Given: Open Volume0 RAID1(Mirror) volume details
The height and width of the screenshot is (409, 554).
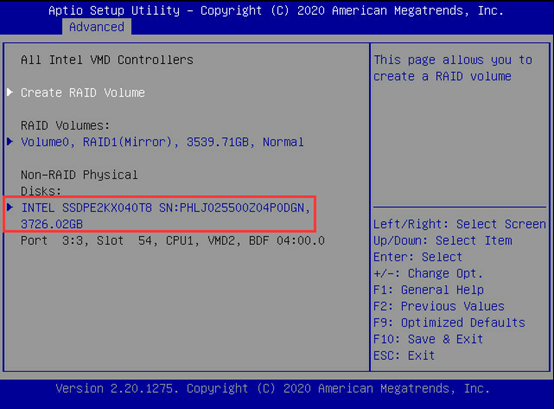Looking at the screenshot, I should tap(162, 142).
